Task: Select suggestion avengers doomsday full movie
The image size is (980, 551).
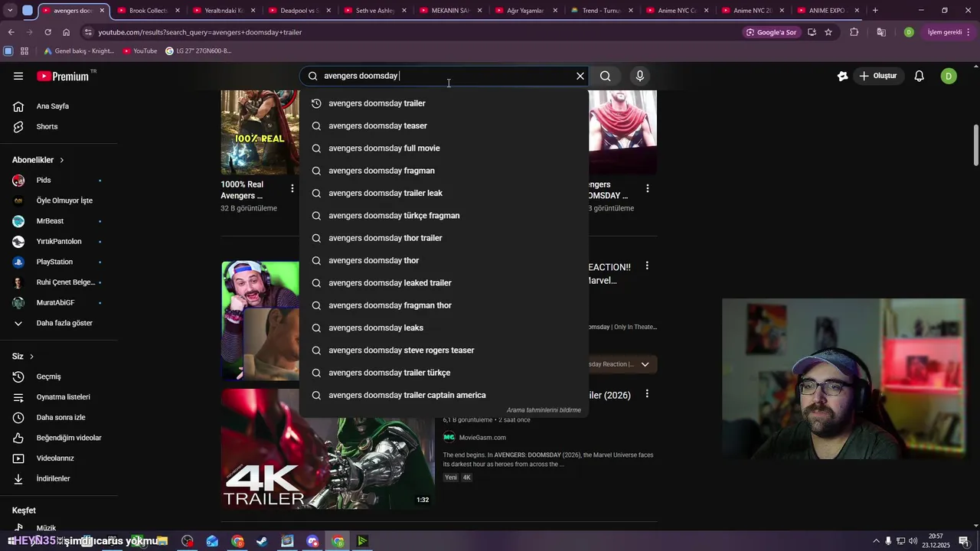Action: [444, 148]
